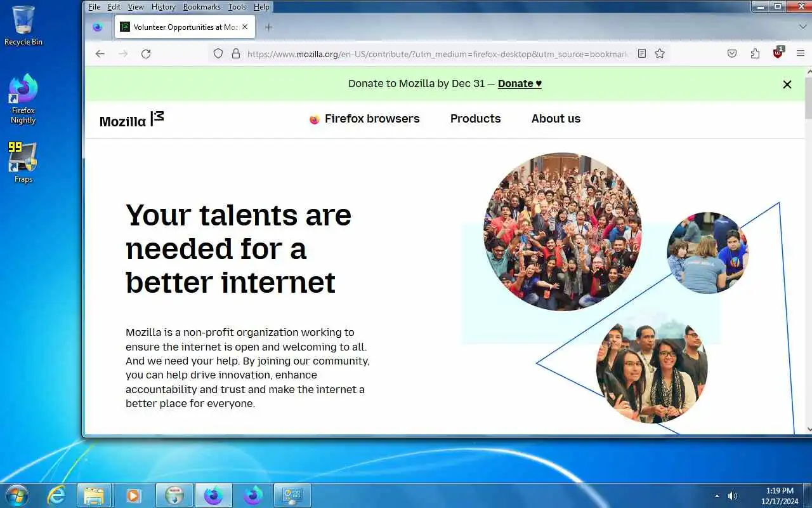Open Firefox browsers navigation item
This screenshot has width=812, height=508.
click(x=364, y=119)
